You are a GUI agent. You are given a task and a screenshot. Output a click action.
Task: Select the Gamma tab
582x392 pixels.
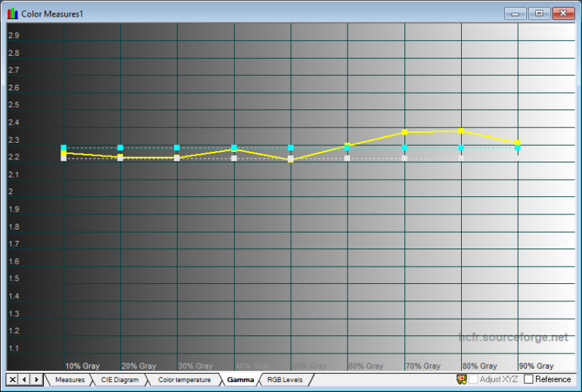(x=240, y=380)
